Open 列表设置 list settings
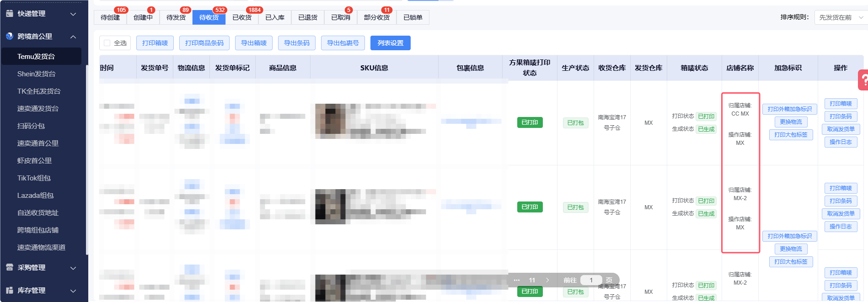This screenshot has height=302, width=868. click(x=391, y=43)
